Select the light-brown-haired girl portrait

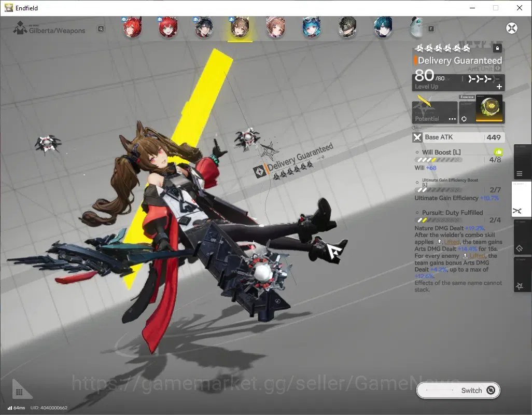(275, 27)
